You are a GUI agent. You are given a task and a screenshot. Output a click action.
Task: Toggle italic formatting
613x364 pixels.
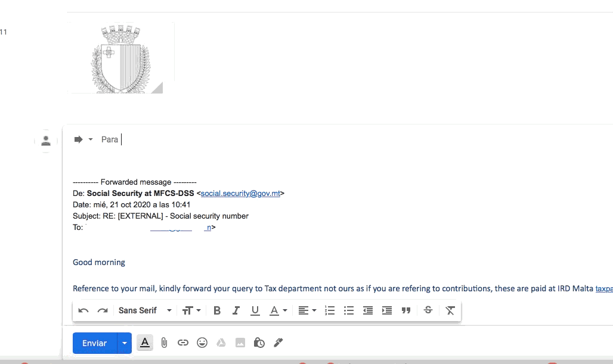click(236, 310)
